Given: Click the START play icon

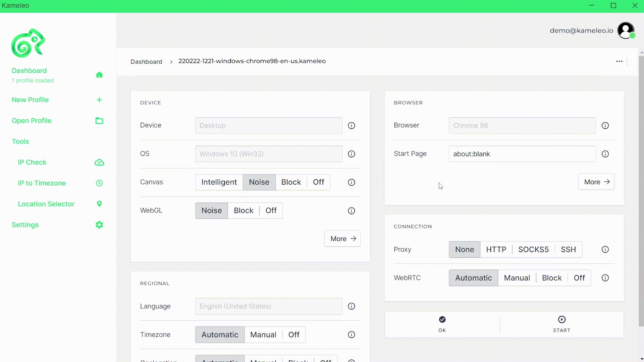Looking at the screenshot, I should click(x=561, y=319).
